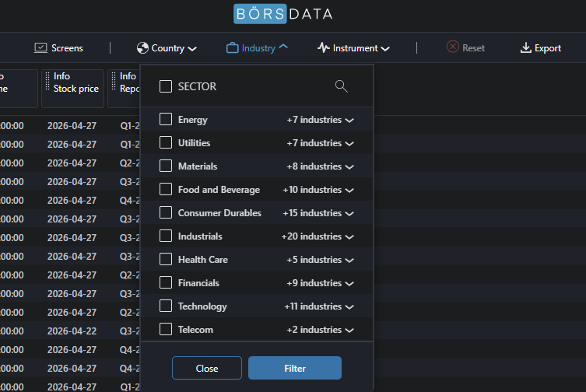
Task: Close the industry filter panel
Action: coord(207,368)
